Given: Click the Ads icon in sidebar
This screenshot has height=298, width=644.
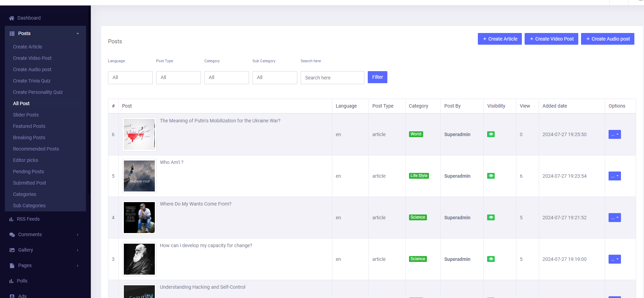Looking at the screenshot, I should point(12,296).
